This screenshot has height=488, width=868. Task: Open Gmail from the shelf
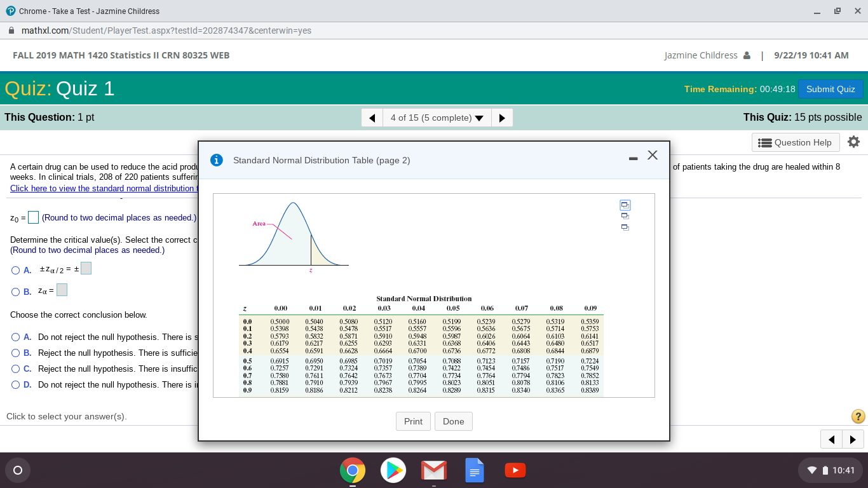click(x=434, y=470)
